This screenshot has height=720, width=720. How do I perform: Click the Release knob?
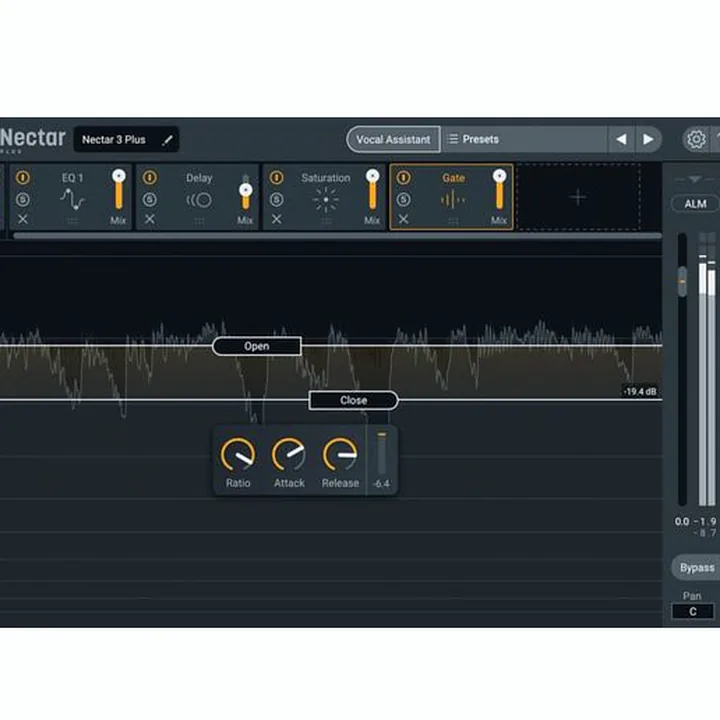point(340,455)
